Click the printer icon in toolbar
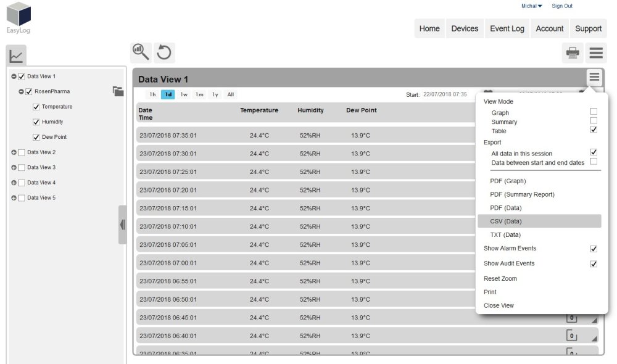The width and height of the screenshot is (617, 364). [x=573, y=53]
